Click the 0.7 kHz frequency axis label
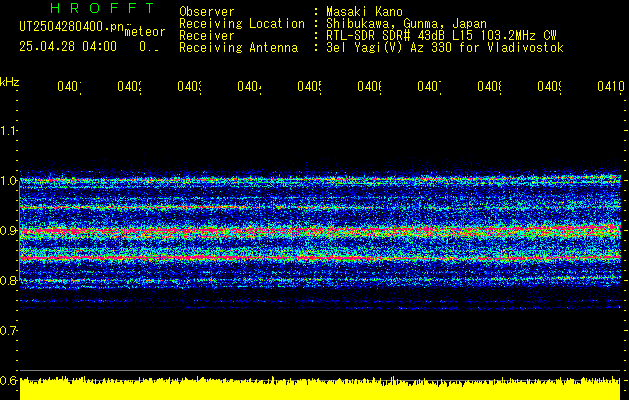This screenshot has width=629, height=400. coord(8,331)
